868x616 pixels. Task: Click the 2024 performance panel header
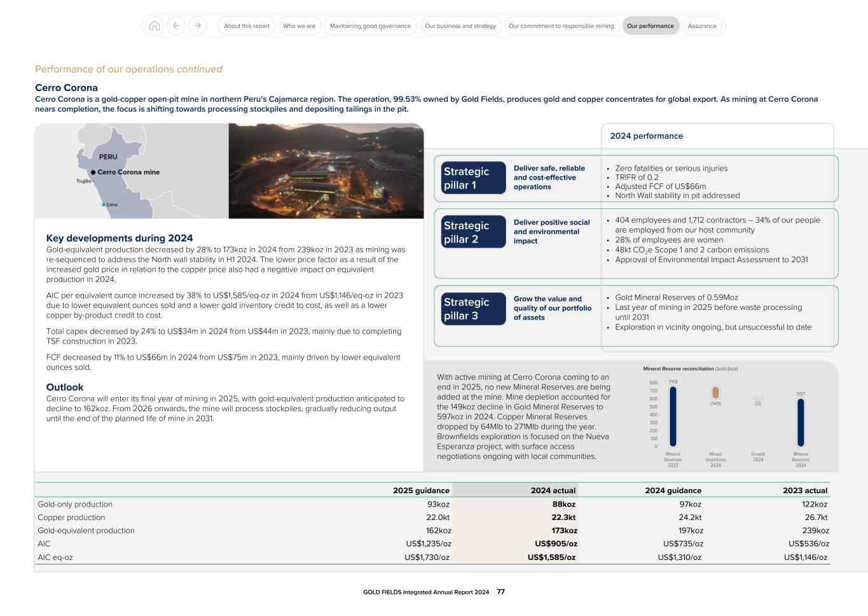click(646, 136)
